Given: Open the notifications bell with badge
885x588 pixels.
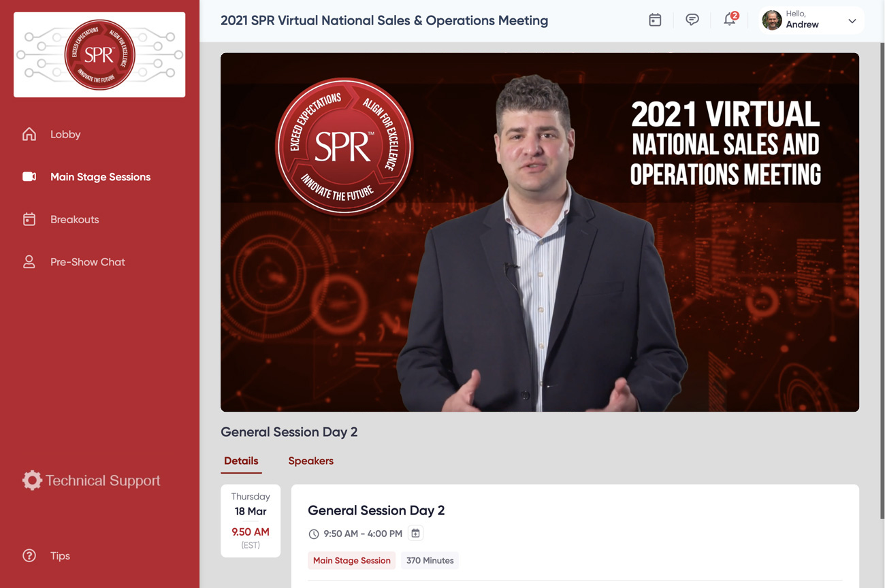Looking at the screenshot, I should tap(730, 20).
